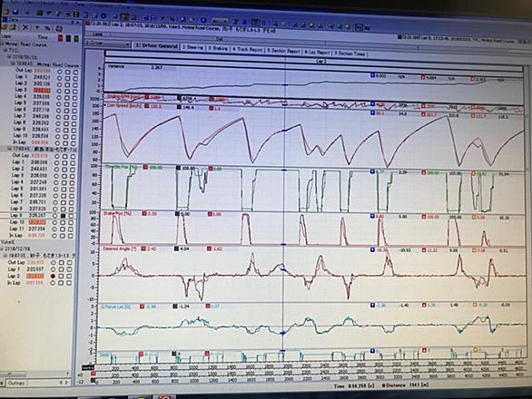Viewport: 532px width, 399px height.
Task: Click the right scroll arrow beside the Outings tab
Action: (x=66, y=383)
